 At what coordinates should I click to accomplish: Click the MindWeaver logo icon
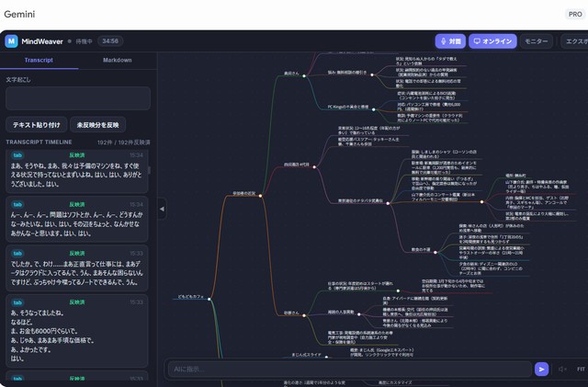pos(12,41)
